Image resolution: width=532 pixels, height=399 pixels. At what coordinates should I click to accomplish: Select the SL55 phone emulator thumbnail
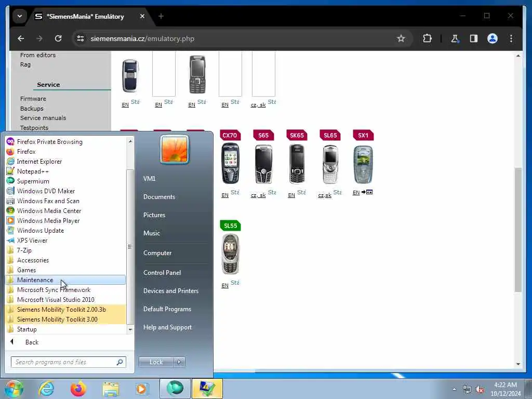[x=230, y=254]
